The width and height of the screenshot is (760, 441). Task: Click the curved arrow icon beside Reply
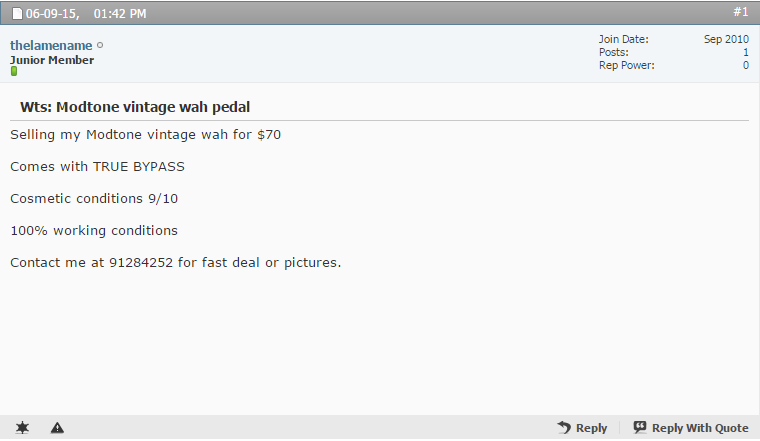(x=564, y=427)
